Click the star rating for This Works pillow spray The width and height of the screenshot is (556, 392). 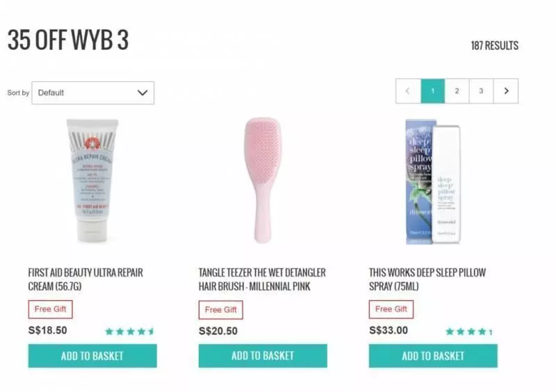[x=469, y=332]
